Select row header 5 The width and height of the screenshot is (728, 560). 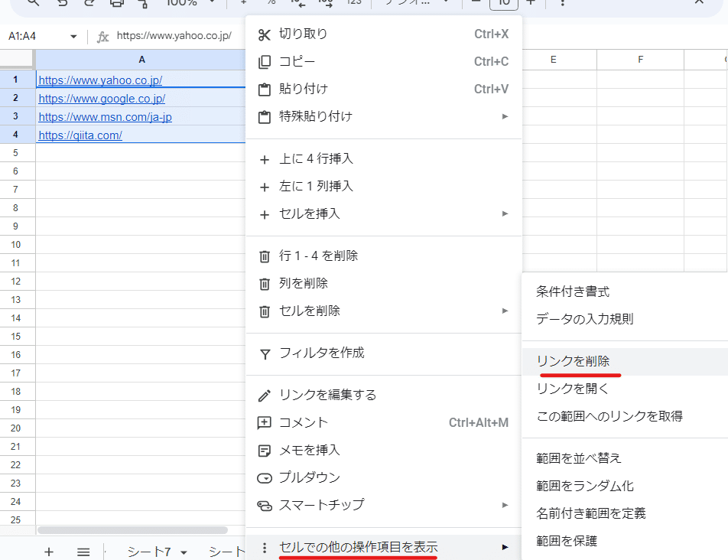(16, 153)
